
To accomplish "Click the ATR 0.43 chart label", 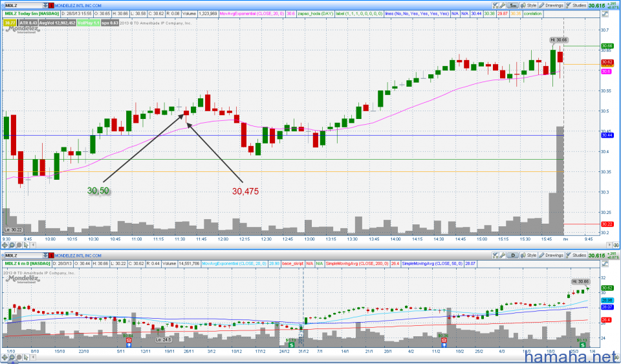I will [x=28, y=23].
